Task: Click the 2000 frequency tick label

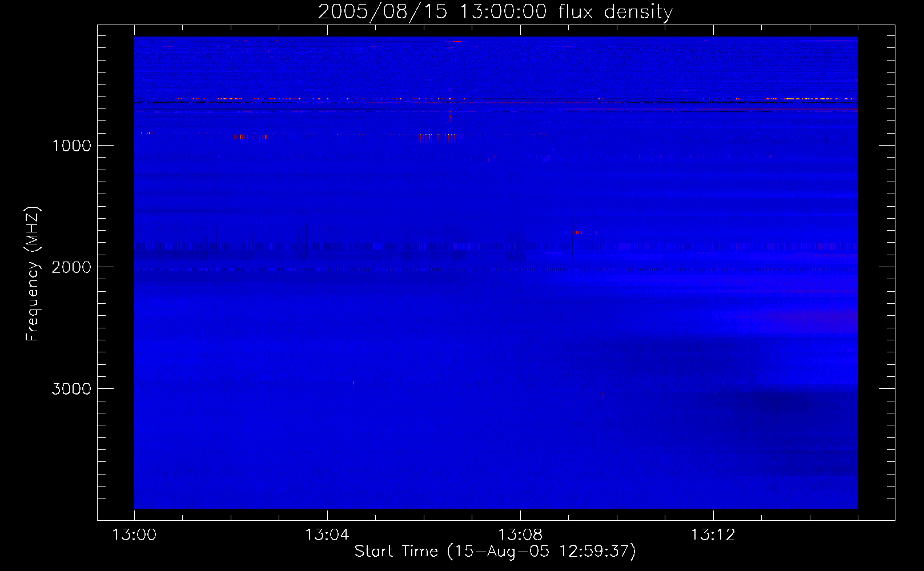Action: (71, 267)
